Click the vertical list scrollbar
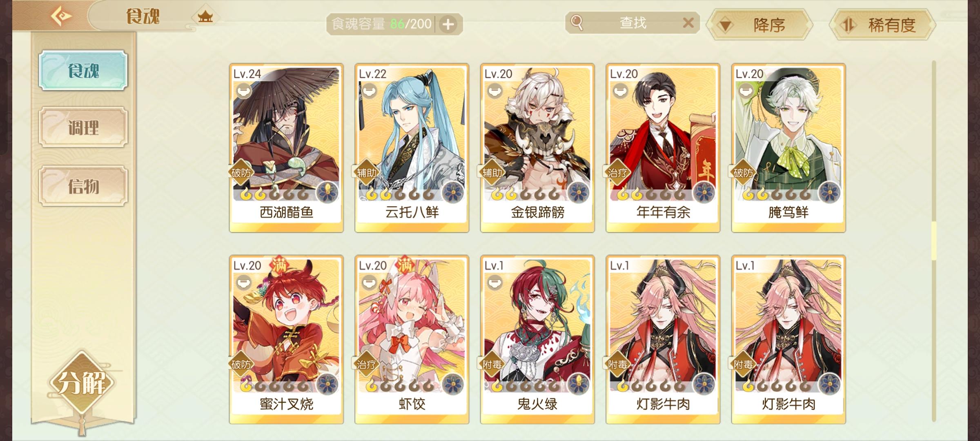 point(933,241)
